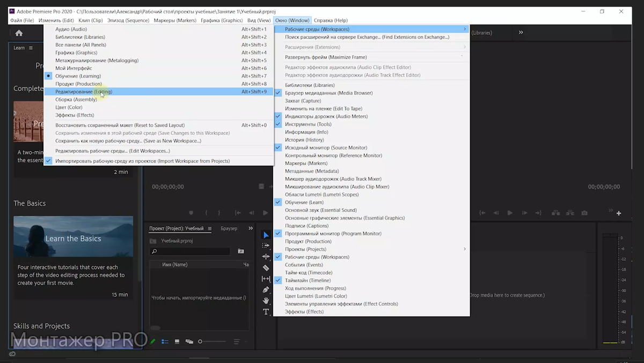Select the Type tool

266,312
